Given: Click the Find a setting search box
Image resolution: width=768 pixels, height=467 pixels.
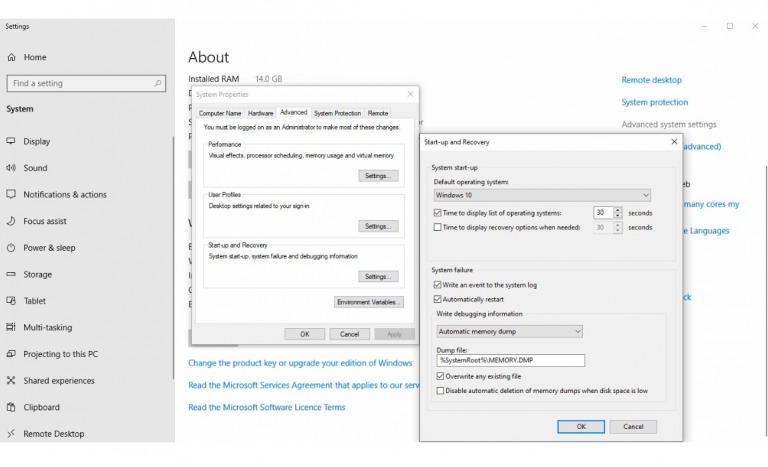Looking at the screenshot, I should coord(85,84).
